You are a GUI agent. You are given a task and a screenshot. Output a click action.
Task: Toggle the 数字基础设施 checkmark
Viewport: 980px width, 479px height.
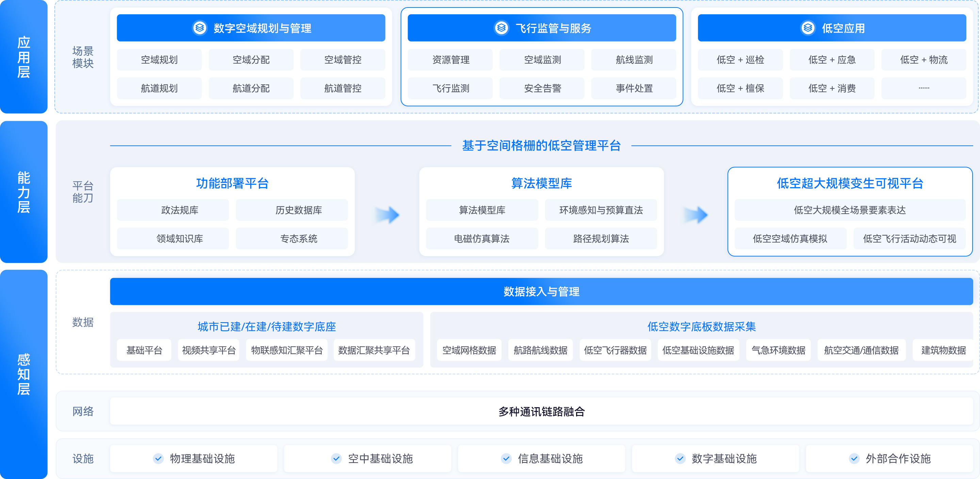click(681, 459)
